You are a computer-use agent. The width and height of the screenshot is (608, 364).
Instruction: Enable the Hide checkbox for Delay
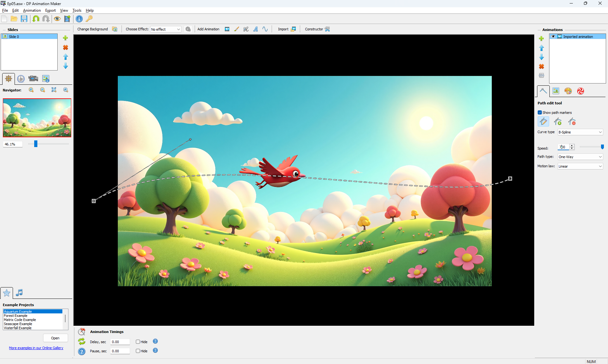[138, 342]
